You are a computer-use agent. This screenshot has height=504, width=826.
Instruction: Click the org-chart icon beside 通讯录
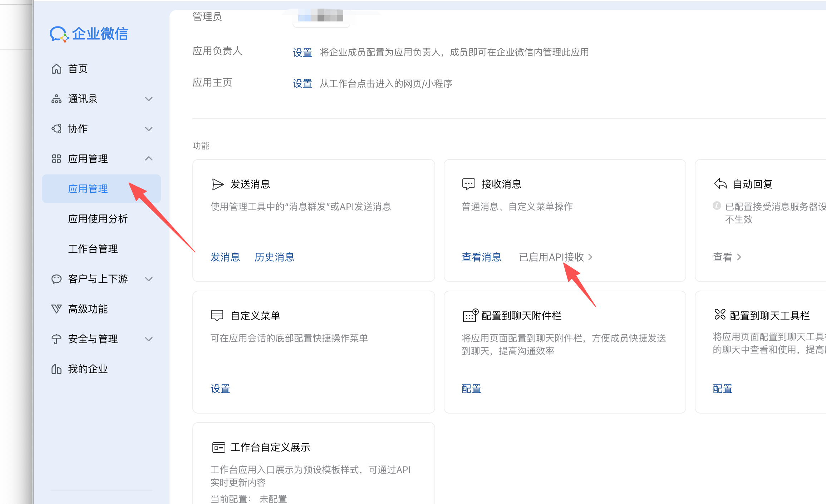click(x=56, y=99)
